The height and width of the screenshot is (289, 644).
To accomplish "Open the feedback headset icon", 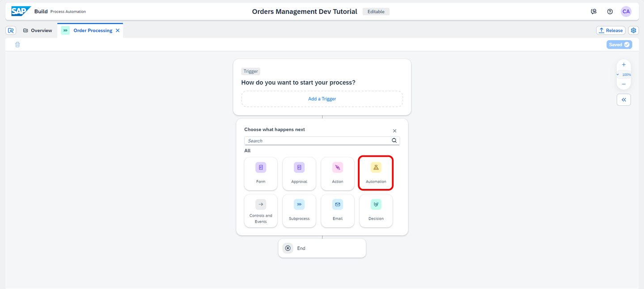I will pos(593,12).
